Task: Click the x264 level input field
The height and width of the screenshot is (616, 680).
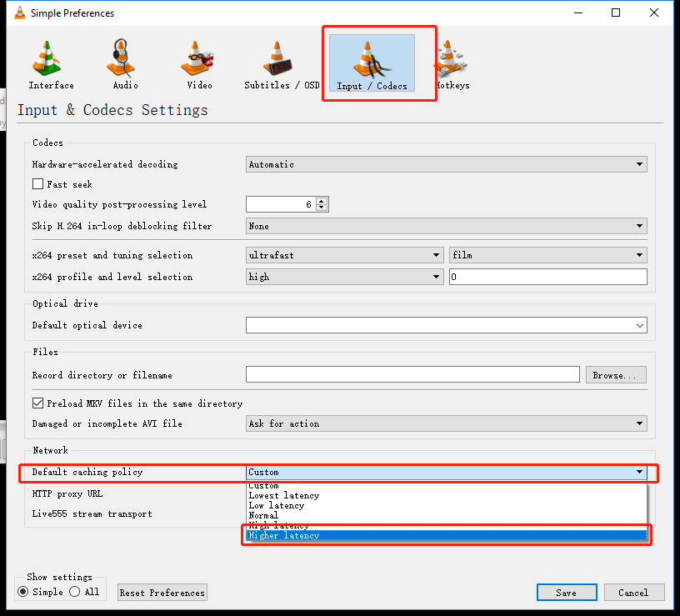Action: 548,277
